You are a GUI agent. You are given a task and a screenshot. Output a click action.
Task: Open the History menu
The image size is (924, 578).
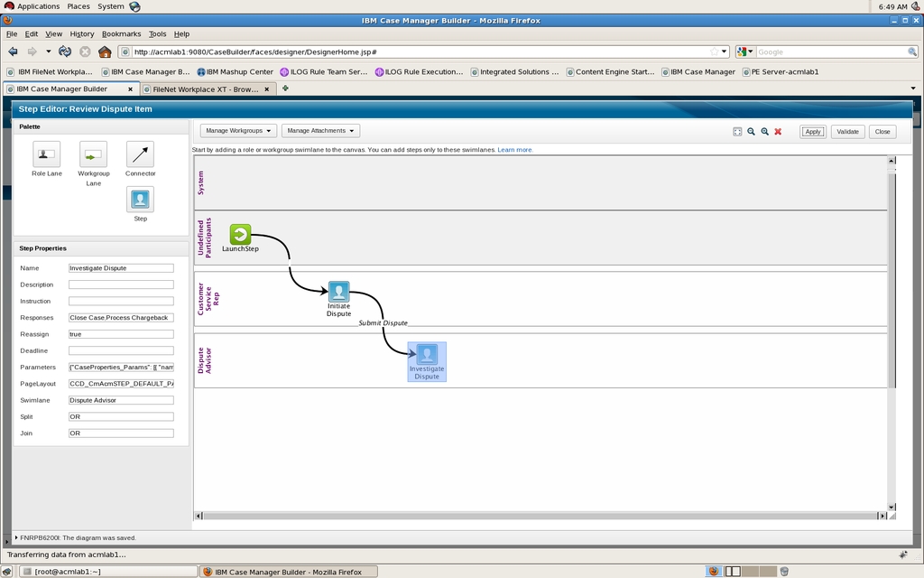(x=82, y=34)
